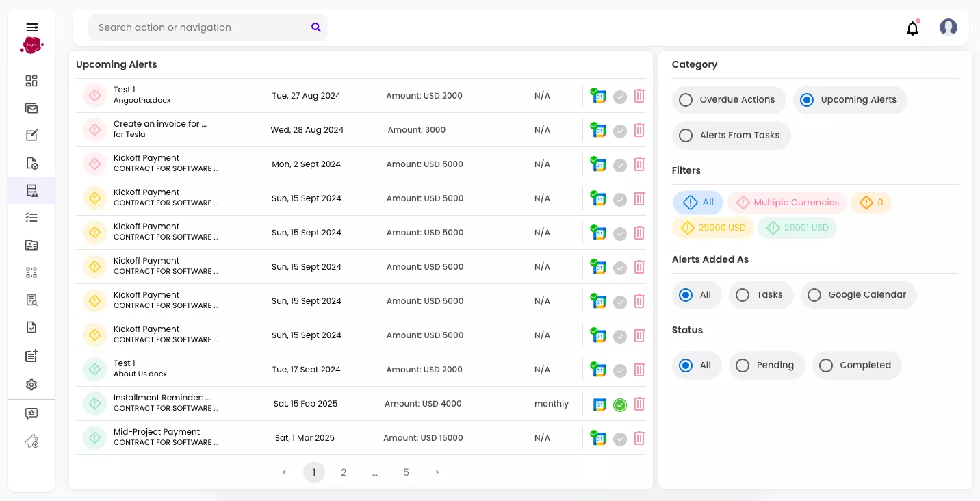Open the settings gear in sidebar

click(31, 385)
